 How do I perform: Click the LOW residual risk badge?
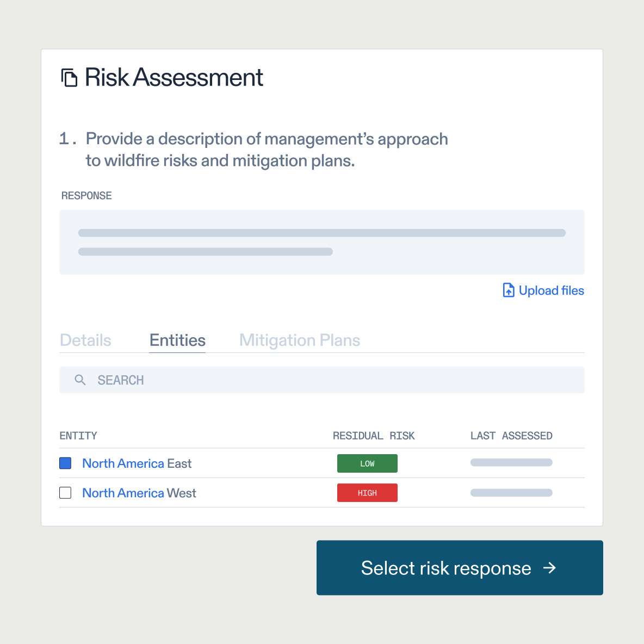point(367,463)
